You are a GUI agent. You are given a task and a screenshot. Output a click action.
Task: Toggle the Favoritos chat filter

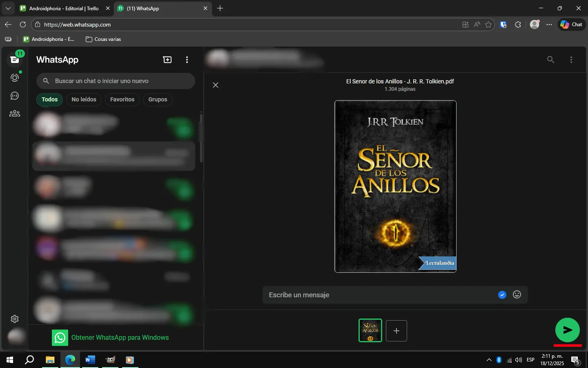coord(122,99)
